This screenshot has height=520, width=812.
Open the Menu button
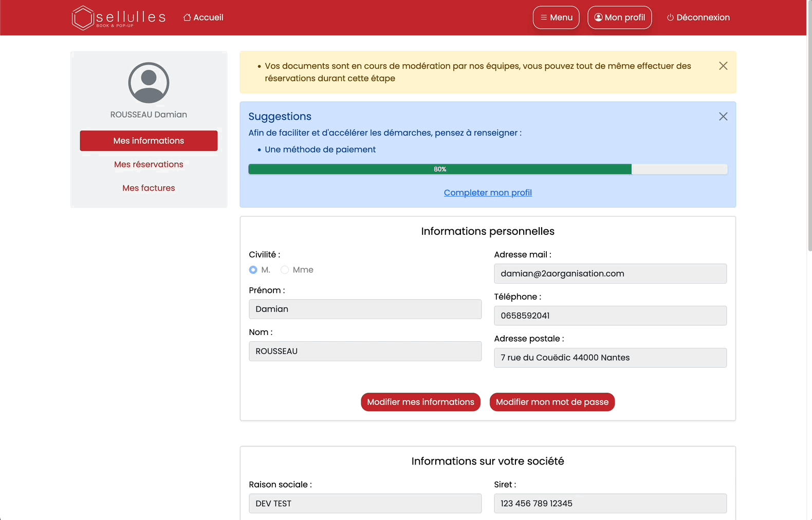(556, 17)
